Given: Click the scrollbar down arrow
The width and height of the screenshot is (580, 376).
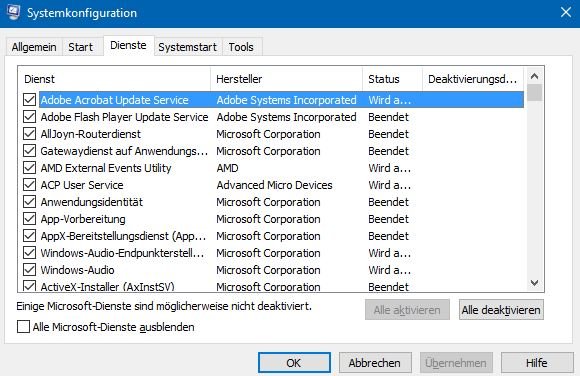Looking at the screenshot, I should click(534, 283).
